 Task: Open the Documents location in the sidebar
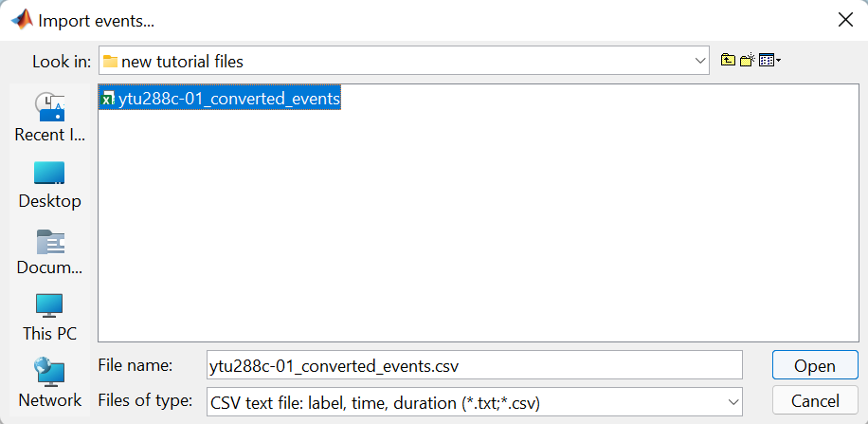click(x=49, y=249)
